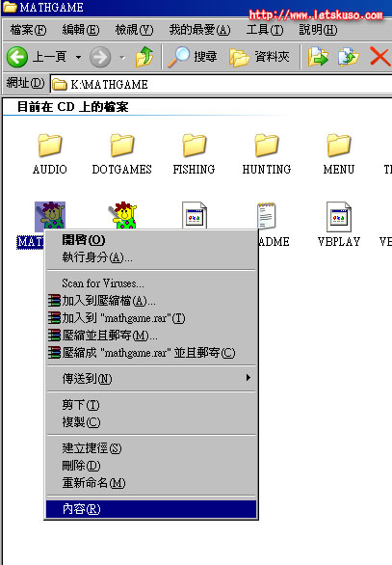Open the 編輯(E) menu
The height and width of the screenshot is (565, 392).
(81, 30)
